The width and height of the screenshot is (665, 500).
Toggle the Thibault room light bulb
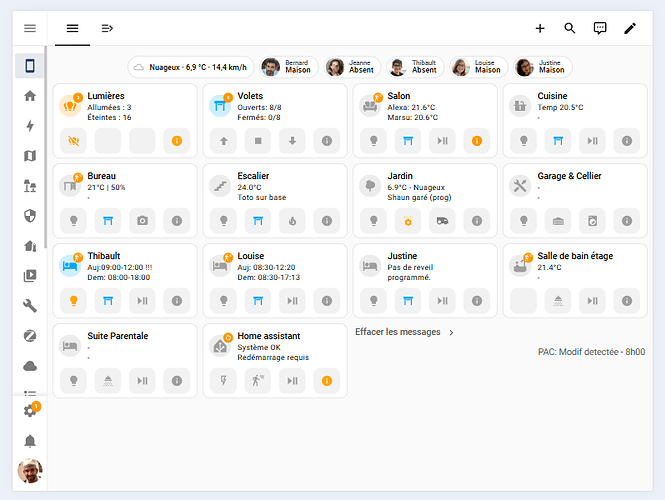pos(73,299)
